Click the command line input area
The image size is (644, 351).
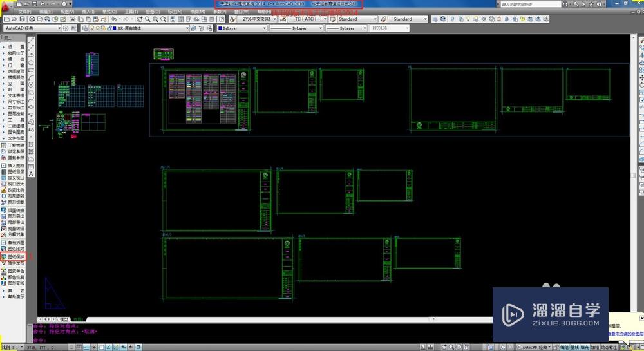click(263, 340)
